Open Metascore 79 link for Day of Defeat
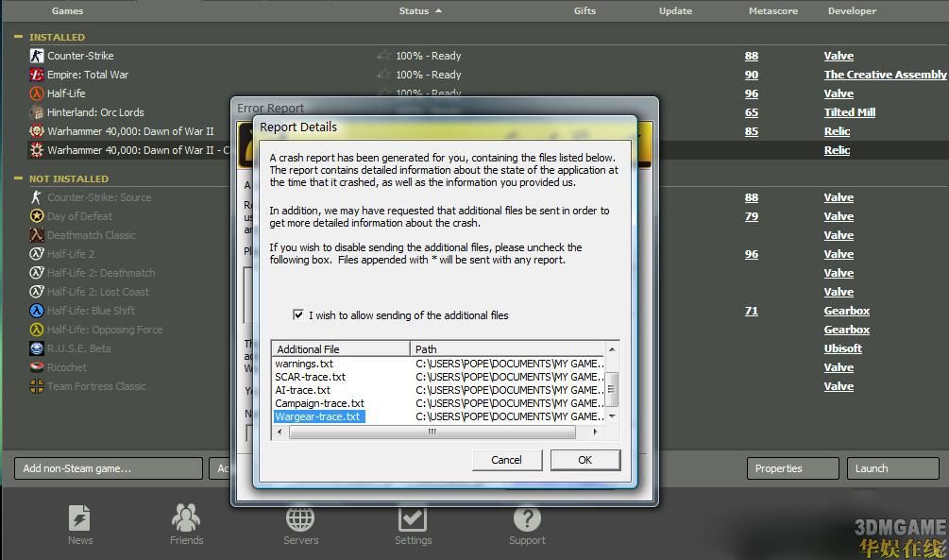The image size is (949, 560). (751, 216)
